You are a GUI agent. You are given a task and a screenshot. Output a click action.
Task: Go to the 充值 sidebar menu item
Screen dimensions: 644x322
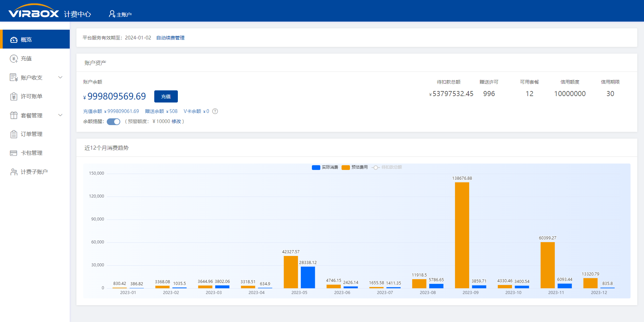pyautogui.click(x=35, y=58)
